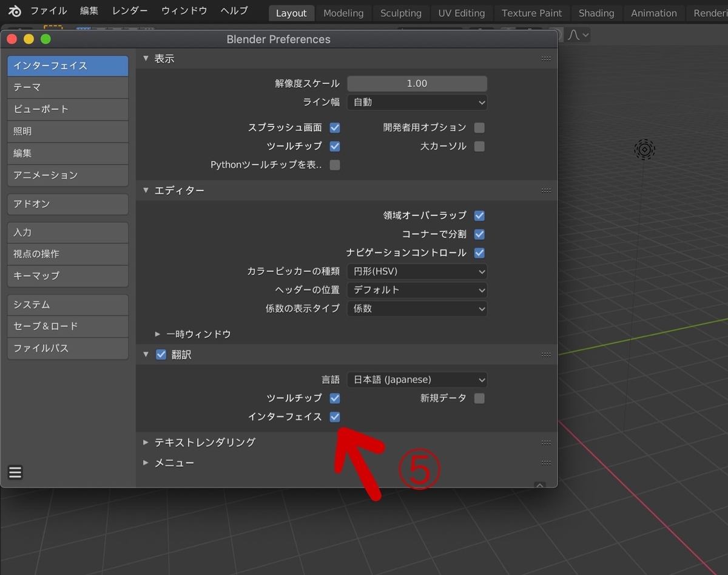Select テーマ preferences category
728x575 pixels.
(x=68, y=87)
